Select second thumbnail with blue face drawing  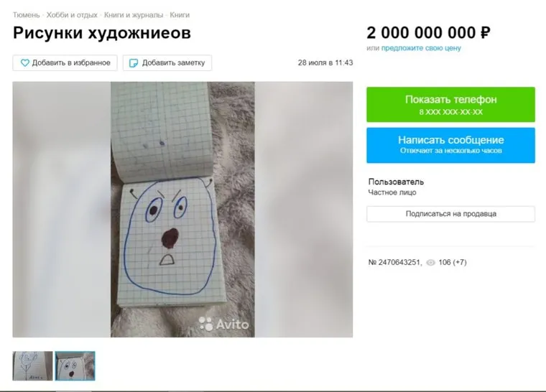pyautogui.click(x=75, y=366)
